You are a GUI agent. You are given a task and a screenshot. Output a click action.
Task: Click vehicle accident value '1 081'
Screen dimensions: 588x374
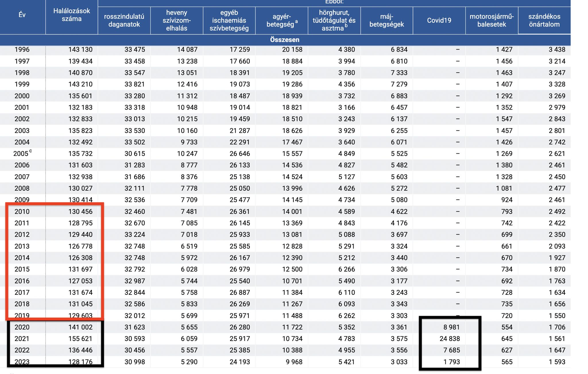[x=504, y=188]
